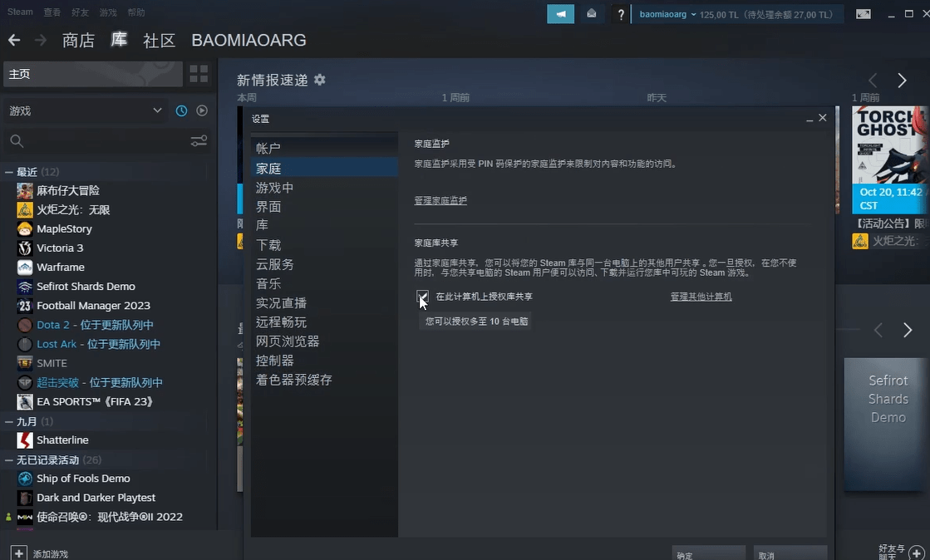
Task: Click the library search magnifier icon
Action: [17, 141]
